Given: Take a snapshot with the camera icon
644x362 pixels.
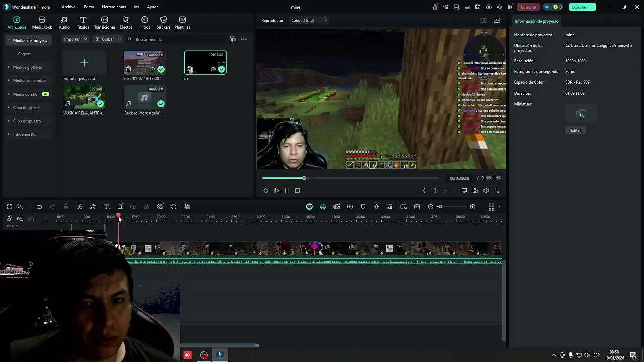Looking at the screenshot, I should point(475,191).
